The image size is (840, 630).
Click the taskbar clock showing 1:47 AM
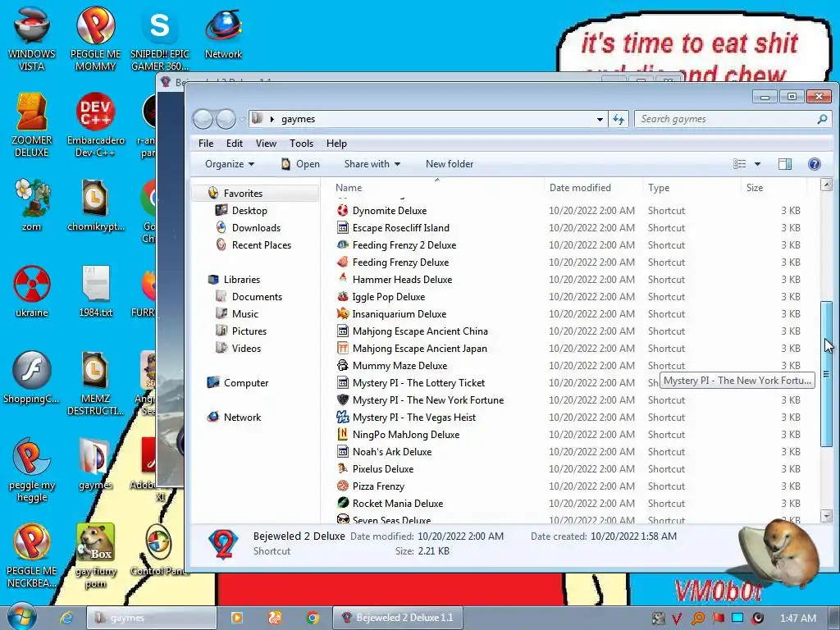coord(797,619)
